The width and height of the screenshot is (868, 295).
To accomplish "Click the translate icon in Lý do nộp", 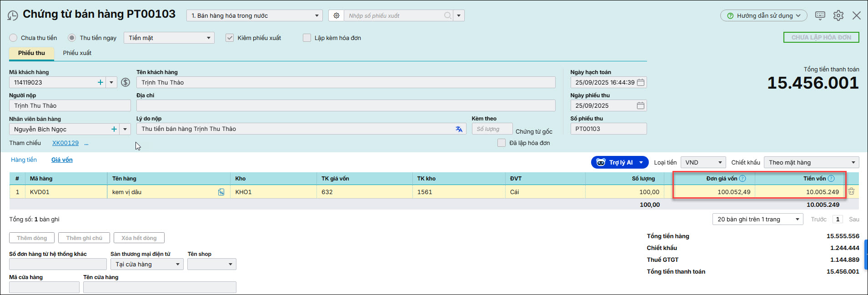I will tap(459, 129).
